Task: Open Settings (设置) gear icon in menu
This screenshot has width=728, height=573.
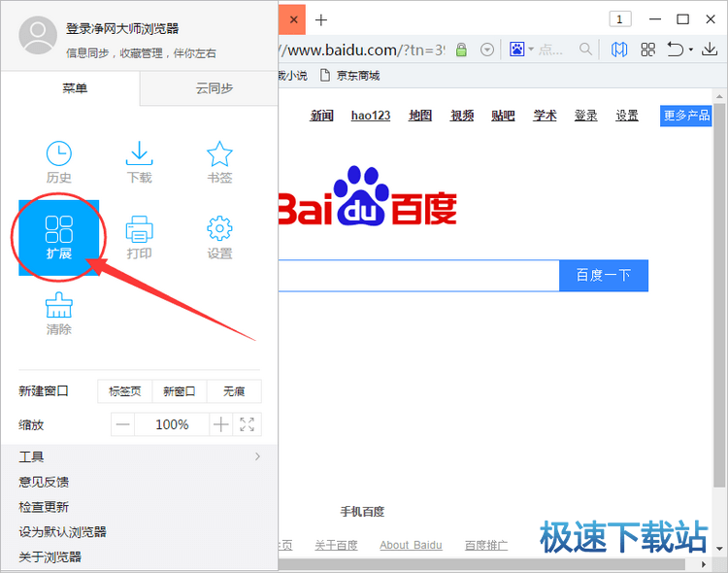Action: (x=219, y=228)
